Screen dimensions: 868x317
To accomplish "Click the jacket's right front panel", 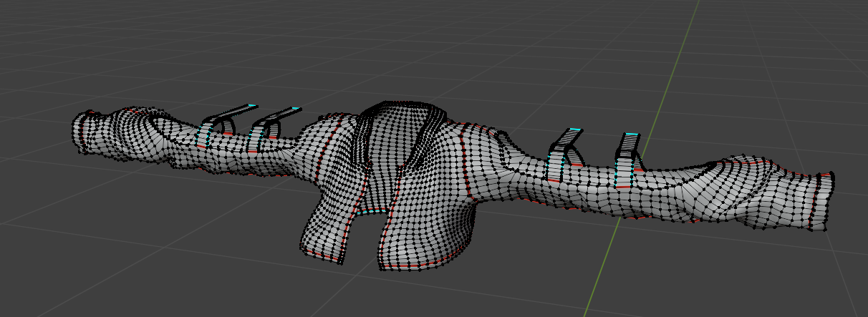I will (x=430, y=215).
